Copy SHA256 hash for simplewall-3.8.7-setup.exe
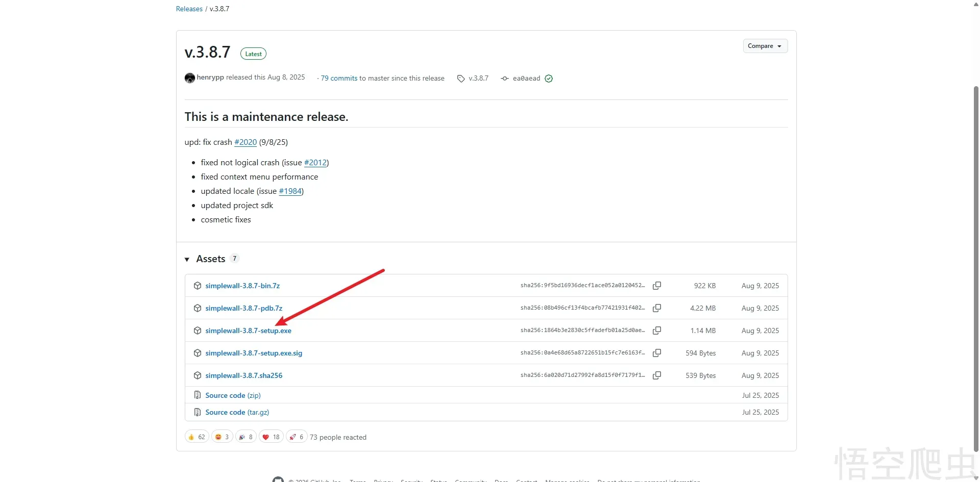 (657, 331)
